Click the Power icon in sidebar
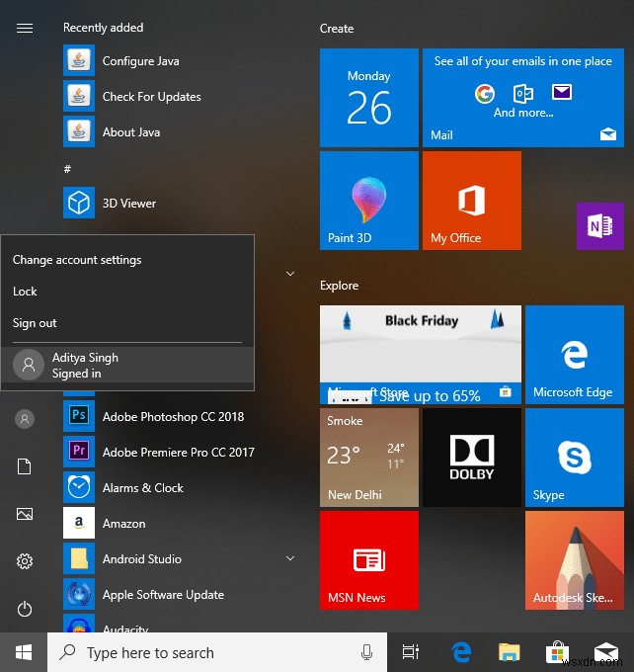The height and width of the screenshot is (672, 634). coord(25,610)
